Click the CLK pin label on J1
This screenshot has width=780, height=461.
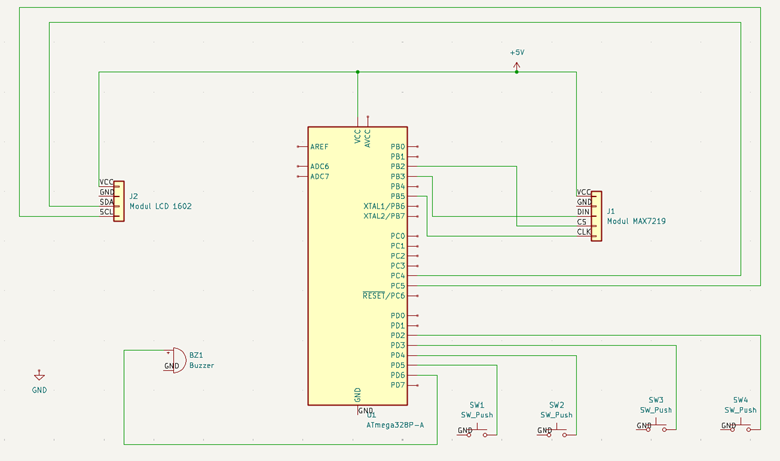tap(584, 232)
